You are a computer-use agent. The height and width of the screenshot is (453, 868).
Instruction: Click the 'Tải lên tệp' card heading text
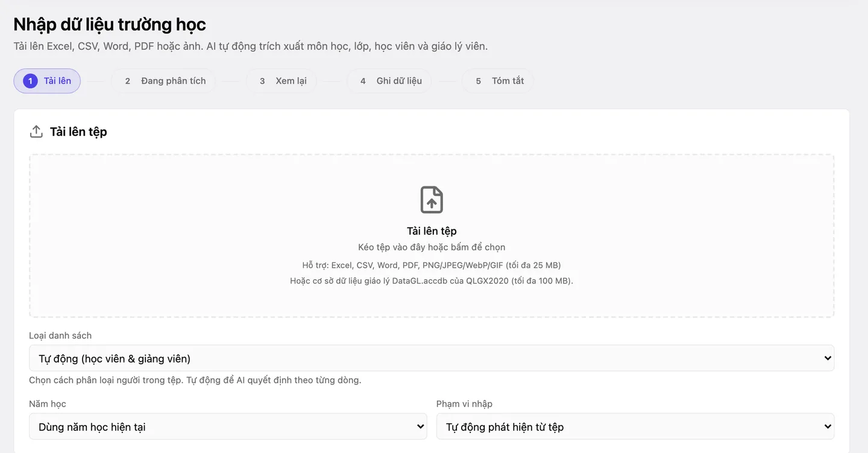click(x=78, y=131)
